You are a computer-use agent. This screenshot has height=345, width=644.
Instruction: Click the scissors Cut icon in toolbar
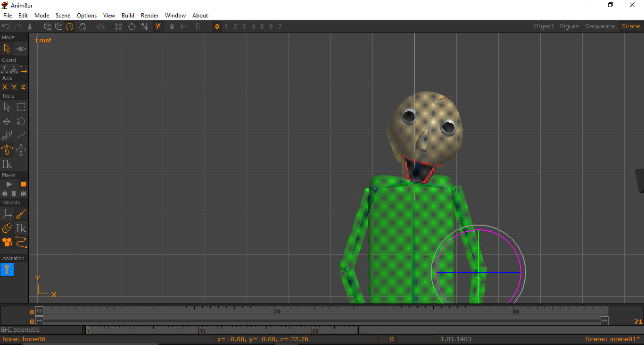(30, 26)
